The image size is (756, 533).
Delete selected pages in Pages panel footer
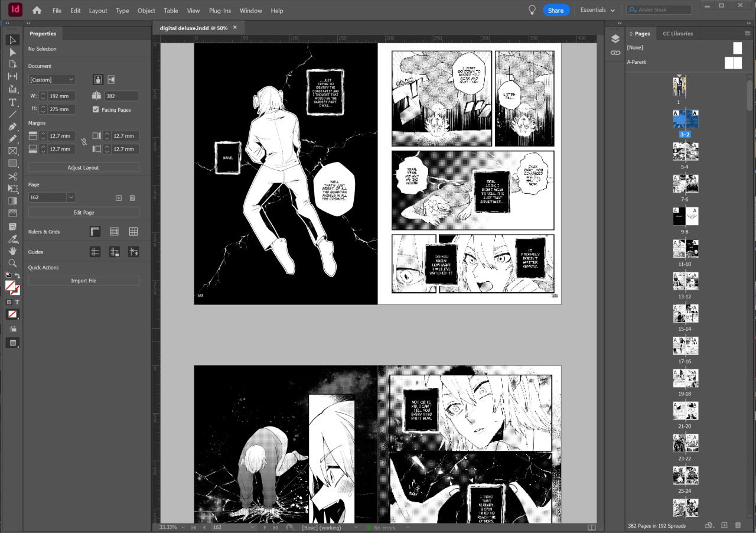[x=738, y=525]
